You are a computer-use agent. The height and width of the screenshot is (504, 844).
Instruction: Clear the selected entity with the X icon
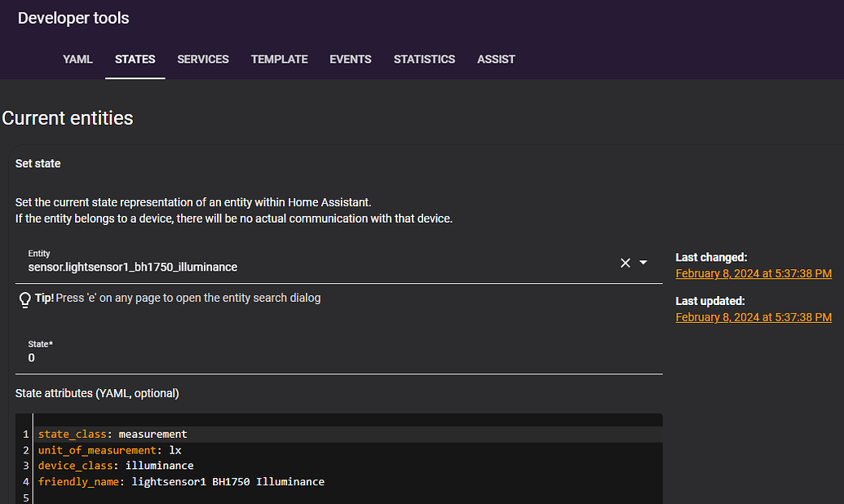(x=625, y=263)
